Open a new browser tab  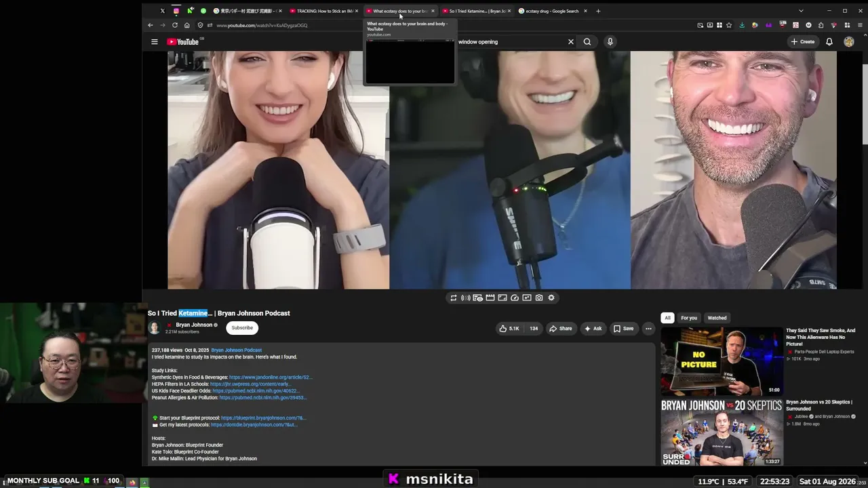[598, 11]
